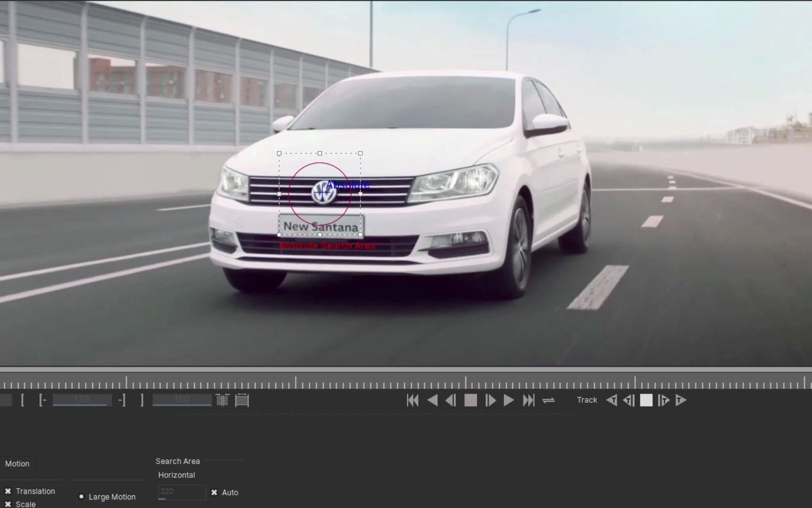This screenshot has height=508, width=812.
Task: Set project out point bracket
Action: click(142, 400)
